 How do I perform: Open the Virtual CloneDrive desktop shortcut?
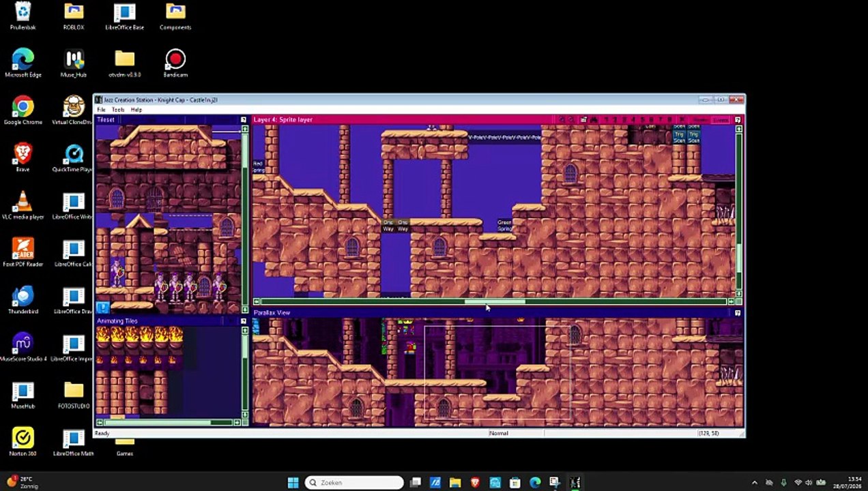[x=74, y=110]
